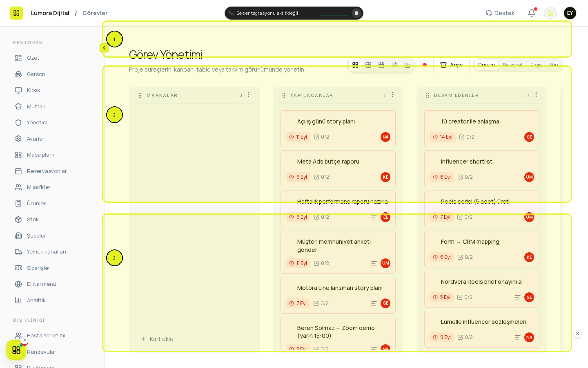Open Yapılacaklar column options menu
This screenshot has width=588, height=368.
coord(392,95)
